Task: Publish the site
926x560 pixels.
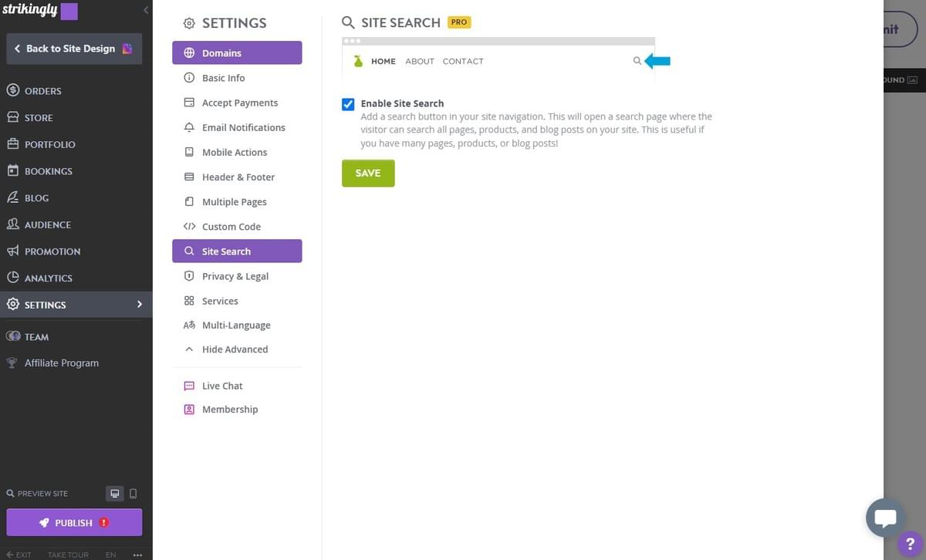Action: point(74,522)
